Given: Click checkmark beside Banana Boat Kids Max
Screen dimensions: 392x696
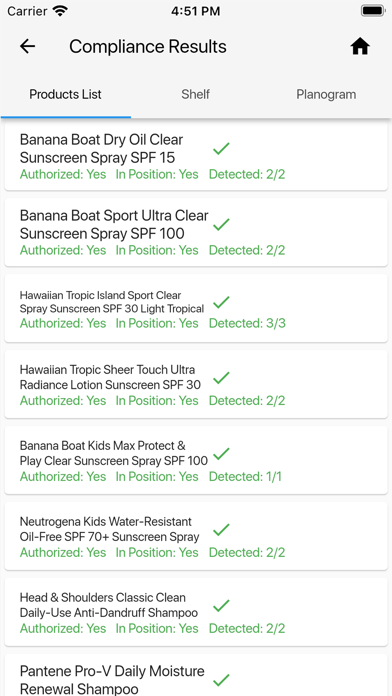Looking at the screenshot, I should 221,454.
